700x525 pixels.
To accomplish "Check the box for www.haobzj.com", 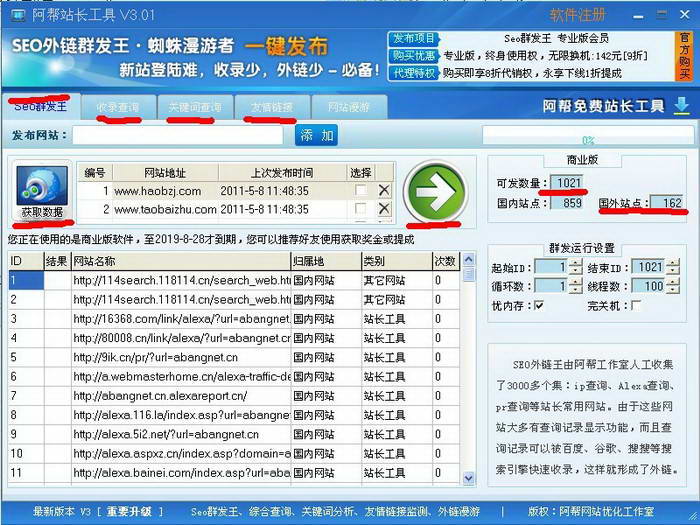I will tap(361, 191).
